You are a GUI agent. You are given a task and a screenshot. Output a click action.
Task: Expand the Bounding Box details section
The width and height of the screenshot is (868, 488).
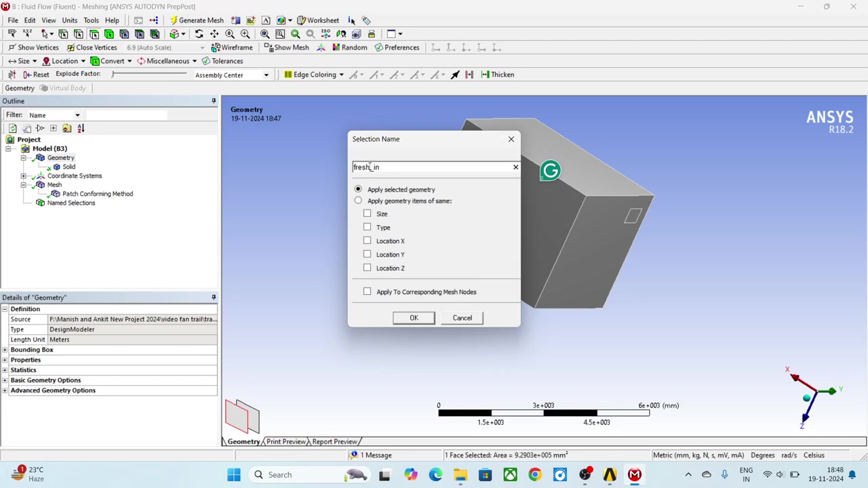coord(5,350)
